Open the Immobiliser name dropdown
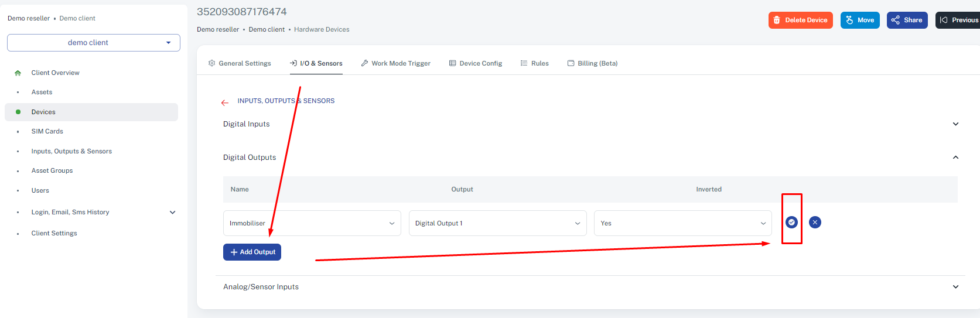980x318 pixels. click(312, 223)
